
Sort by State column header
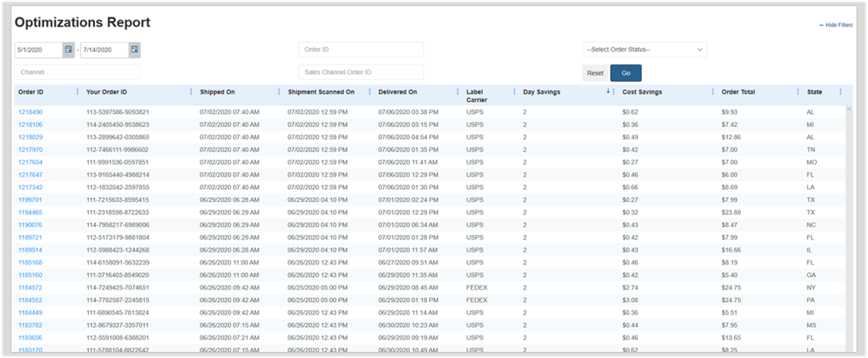814,92
